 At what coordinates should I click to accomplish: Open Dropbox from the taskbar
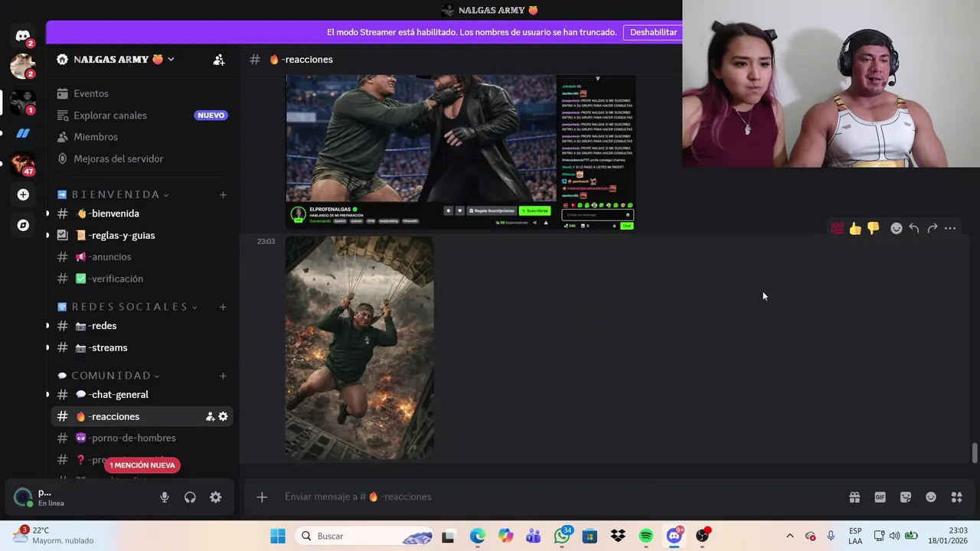pyautogui.click(x=618, y=536)
